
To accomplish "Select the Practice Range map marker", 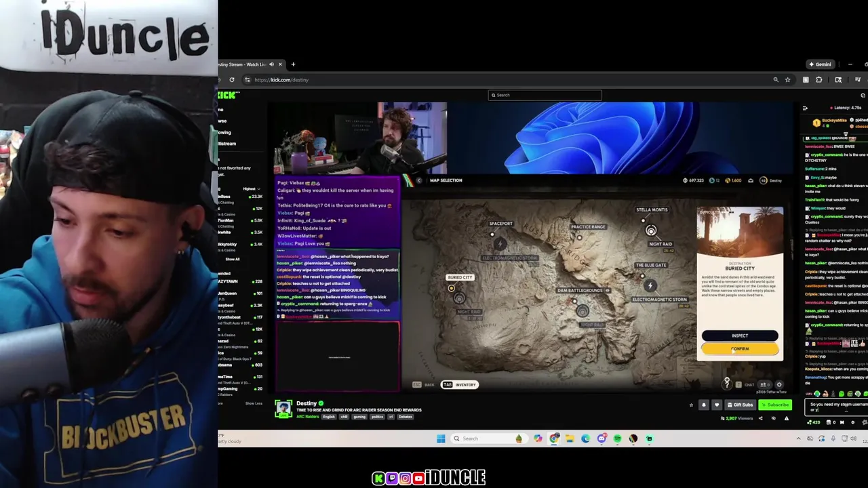I will (x=579, y=238).
